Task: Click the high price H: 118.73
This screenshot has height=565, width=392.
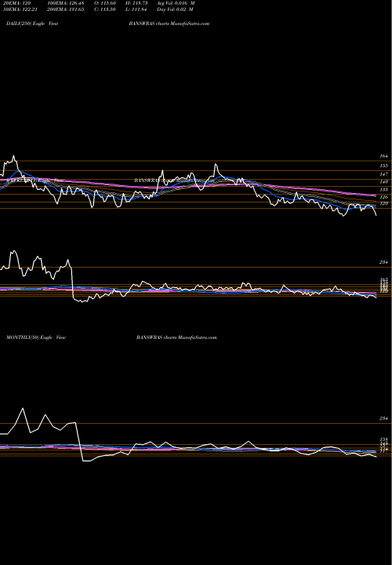Action: point(136,3)
